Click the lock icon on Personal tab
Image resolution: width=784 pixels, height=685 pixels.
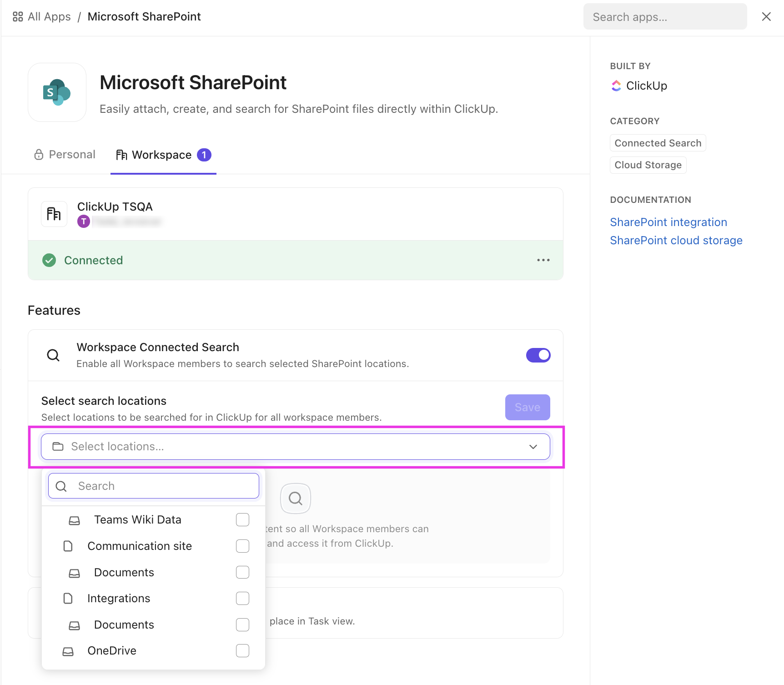[x=39, y=155]
